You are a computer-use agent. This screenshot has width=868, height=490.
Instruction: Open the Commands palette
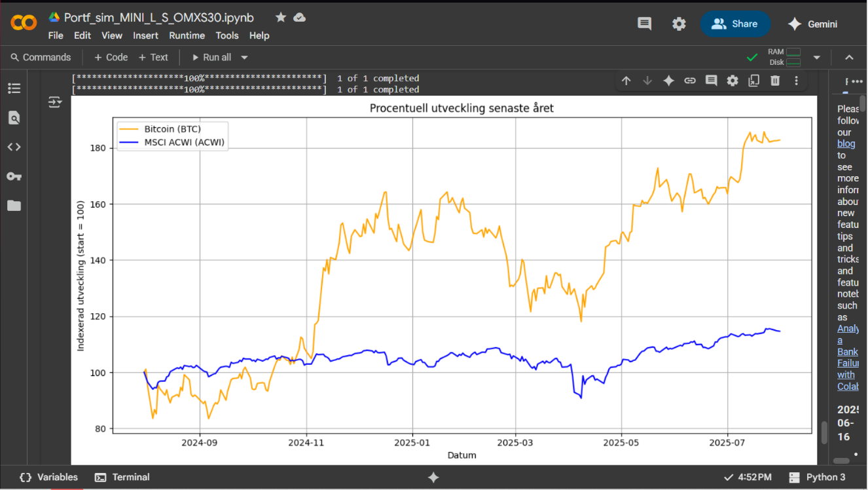(x=41, y=57)
